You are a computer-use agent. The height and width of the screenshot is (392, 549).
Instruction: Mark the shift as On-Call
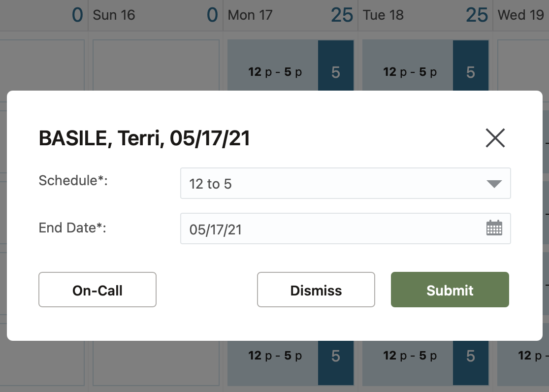pyautogui.click(x=97, y=290)
